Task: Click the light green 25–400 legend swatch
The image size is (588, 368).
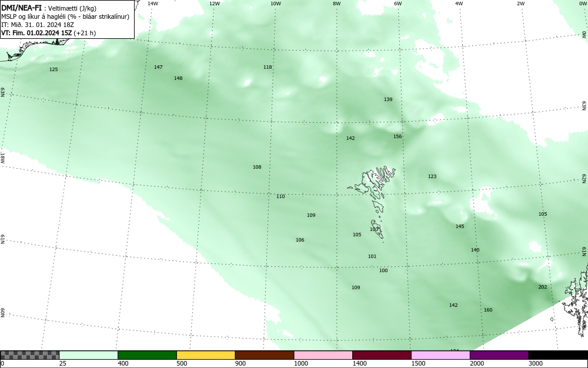Action: point(89,355)
